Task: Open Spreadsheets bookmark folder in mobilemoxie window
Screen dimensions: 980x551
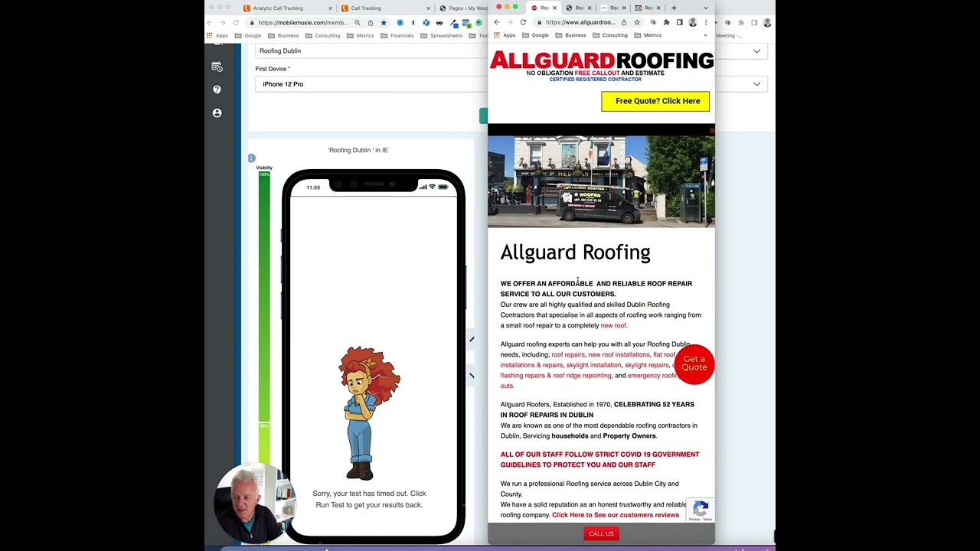Action: point(442,35)
